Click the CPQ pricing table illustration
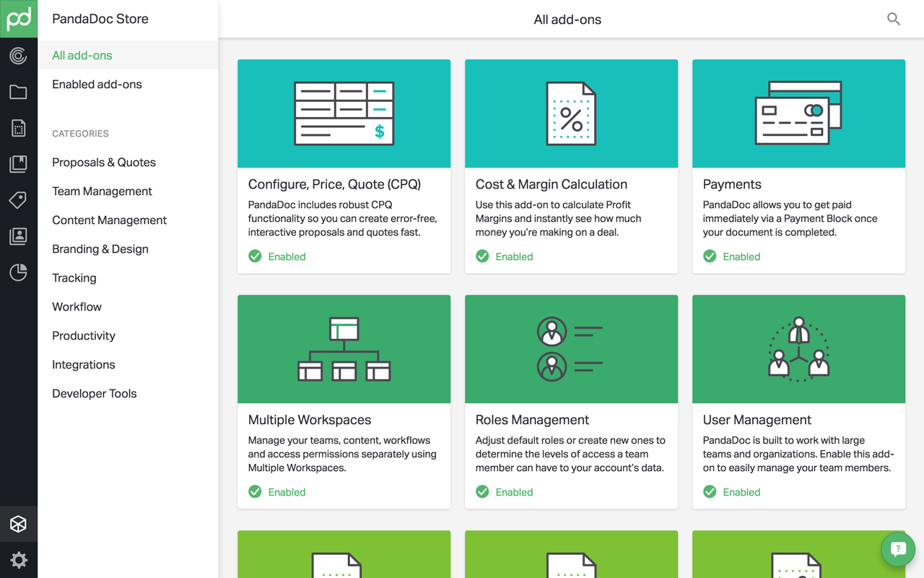This screenshot has width=924, height=578. point(344,113)
